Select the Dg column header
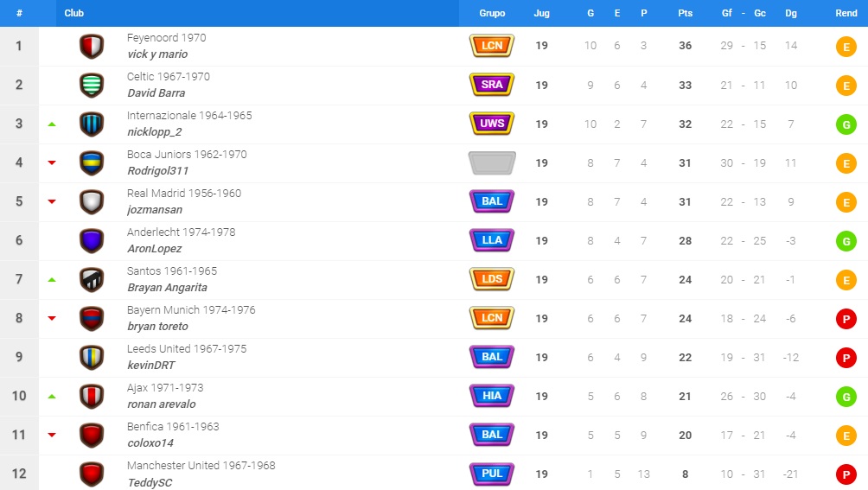 click(x=790, y=13)
